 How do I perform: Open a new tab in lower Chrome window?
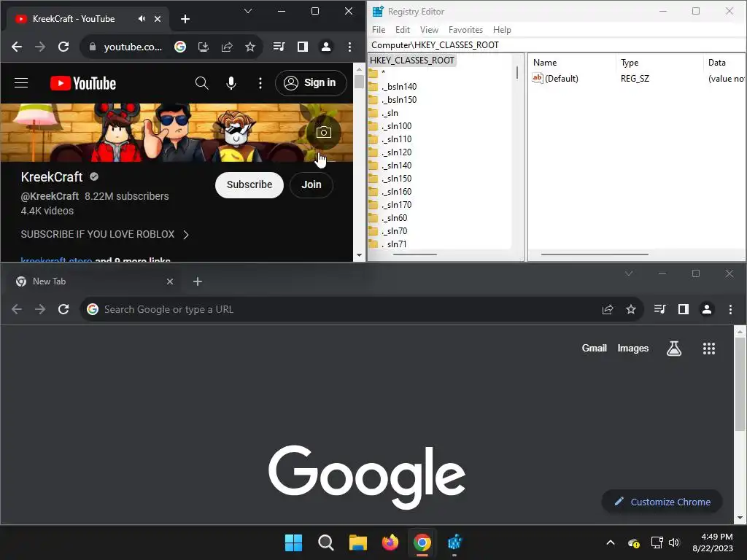198,281
